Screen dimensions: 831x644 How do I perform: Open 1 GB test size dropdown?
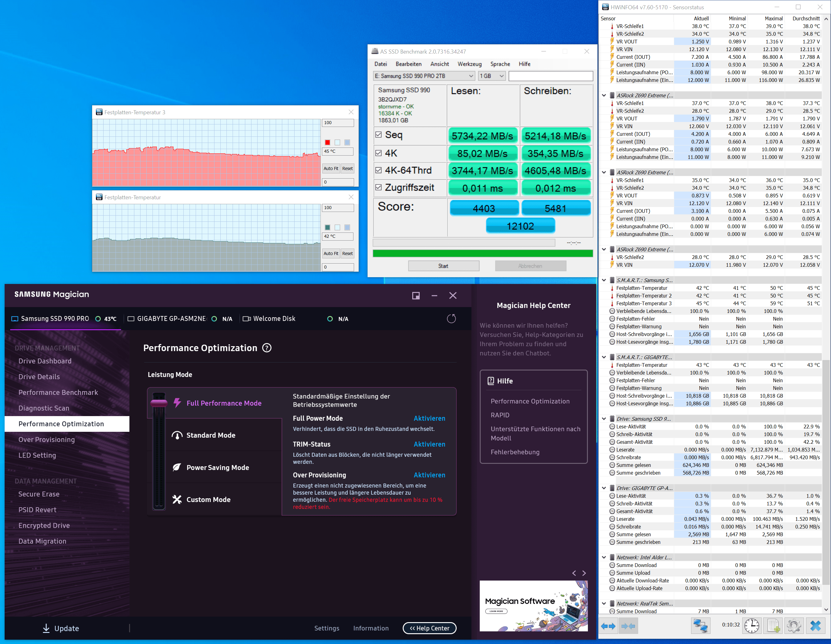coord(491,76)
